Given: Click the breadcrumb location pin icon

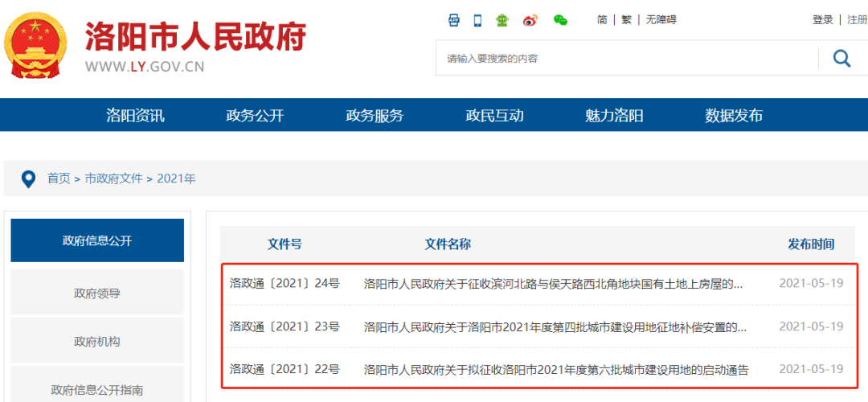Looking at the screenshot, I should pyautogui.click(x=28, y=178).
